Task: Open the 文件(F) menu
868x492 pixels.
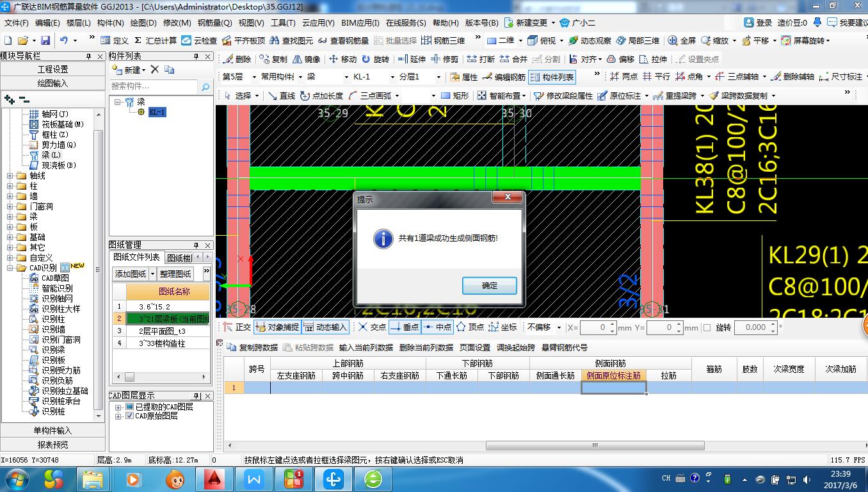Action: [16, 22]
